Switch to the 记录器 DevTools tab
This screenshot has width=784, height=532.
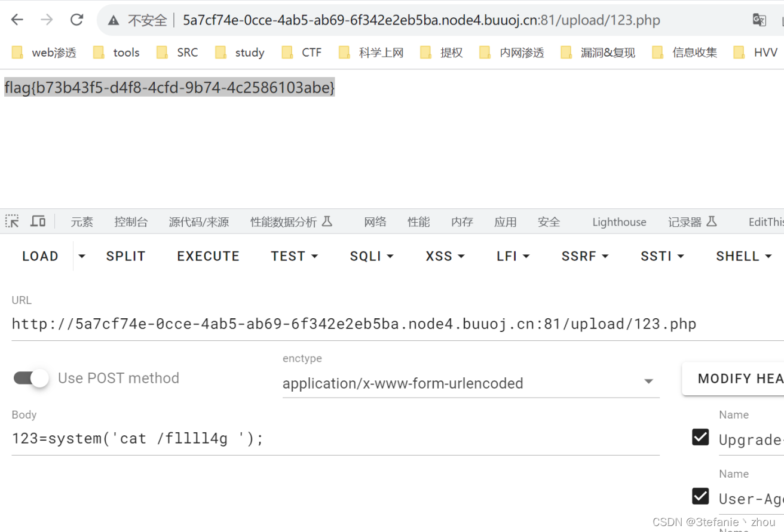(x=692, y=222)
